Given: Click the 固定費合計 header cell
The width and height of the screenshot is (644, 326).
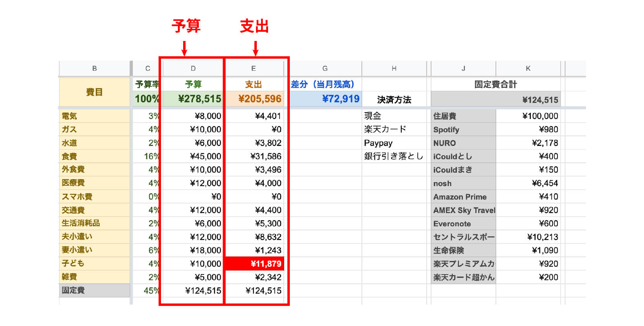Looking at the screenshot, I should 495,84.
